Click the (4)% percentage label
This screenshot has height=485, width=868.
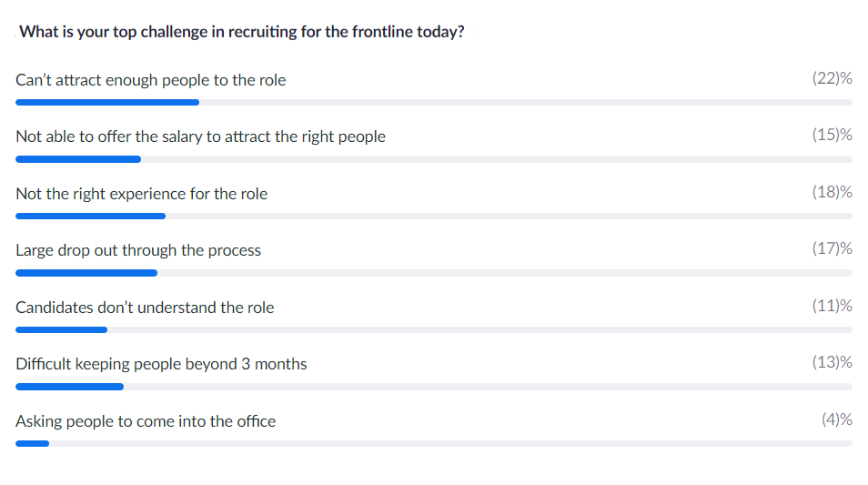point(836,419)
